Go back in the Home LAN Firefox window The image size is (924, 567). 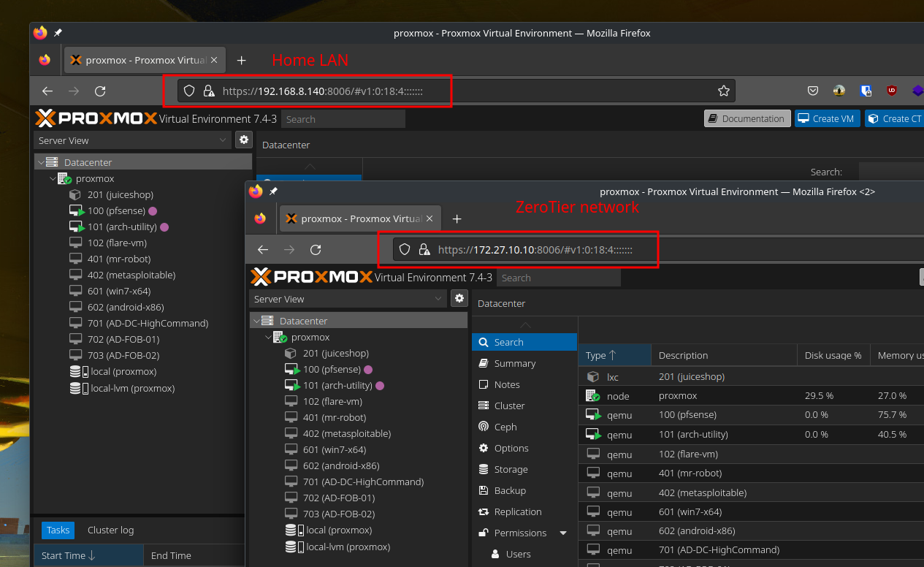pos(47,91)
